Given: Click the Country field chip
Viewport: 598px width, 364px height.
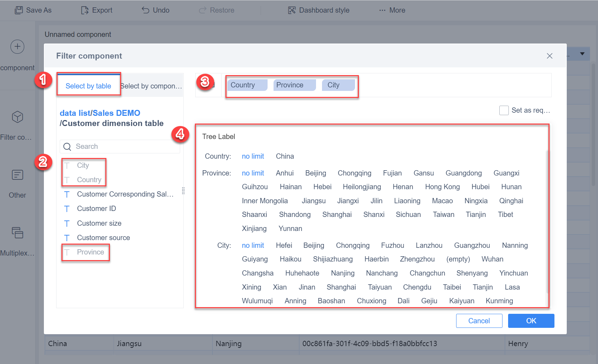Looking at the screenshot, I should 248,85.
